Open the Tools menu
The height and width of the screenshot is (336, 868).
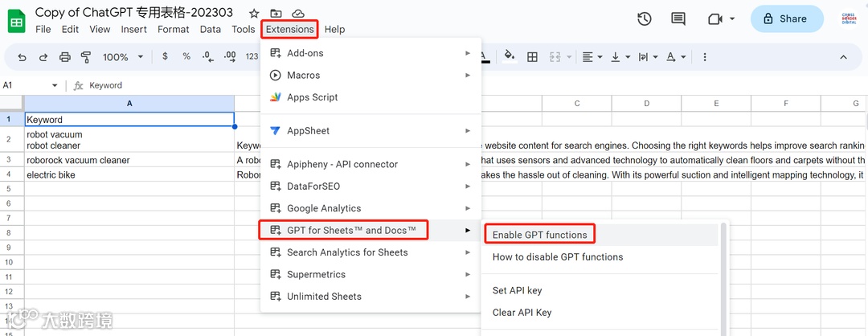(243, 29)
